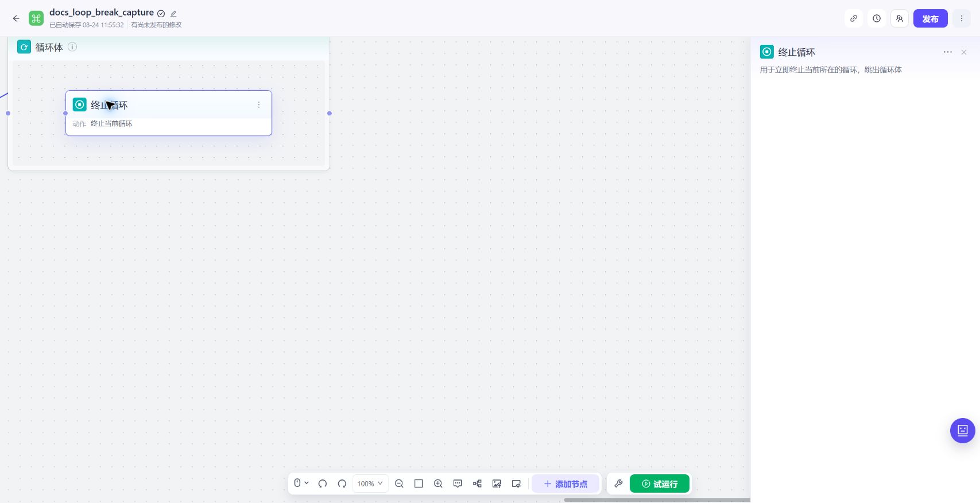Click 添加节点 button
The width and height of the screenshot is (980, 503).
coord(565,483)
